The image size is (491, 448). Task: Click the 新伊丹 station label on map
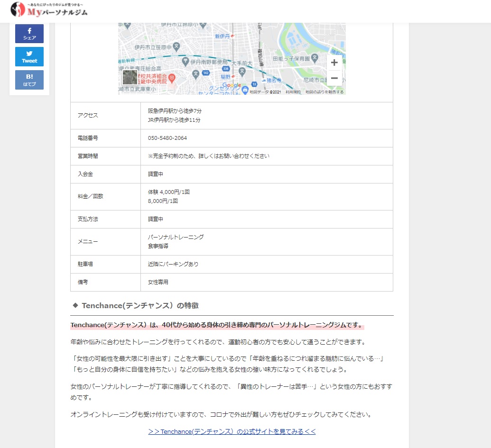(x=222, y=36)
